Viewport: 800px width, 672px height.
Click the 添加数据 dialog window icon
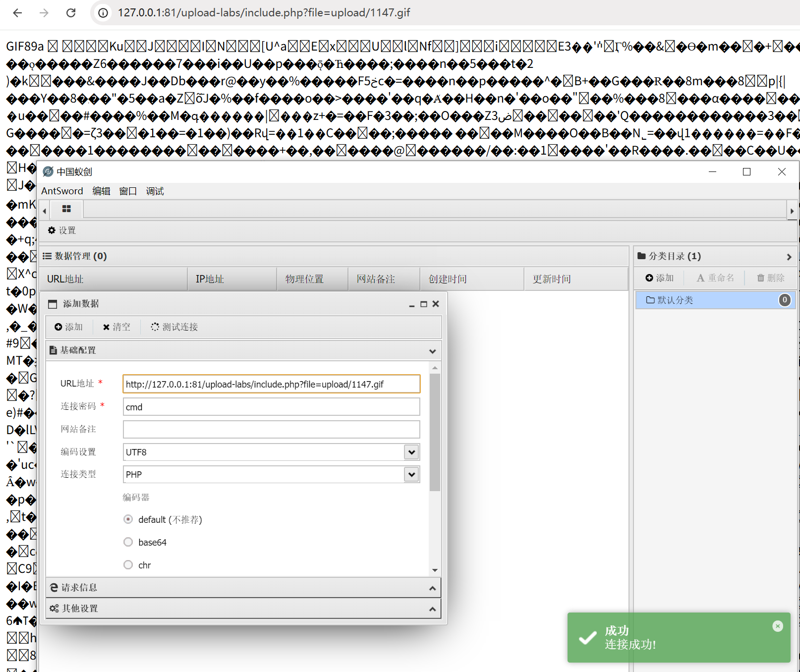[x=53, y=304]
